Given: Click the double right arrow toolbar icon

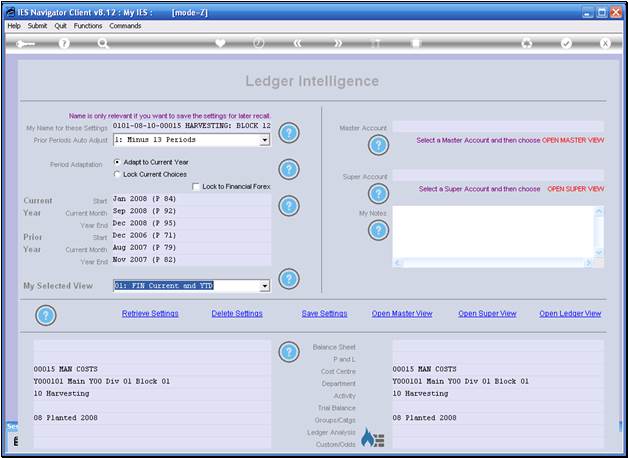Looking at the screenshot, I should [338, 43].
